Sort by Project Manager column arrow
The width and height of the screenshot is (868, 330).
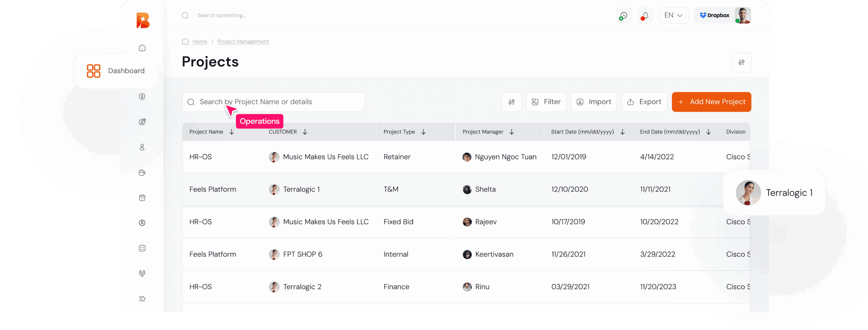point(512,132)
